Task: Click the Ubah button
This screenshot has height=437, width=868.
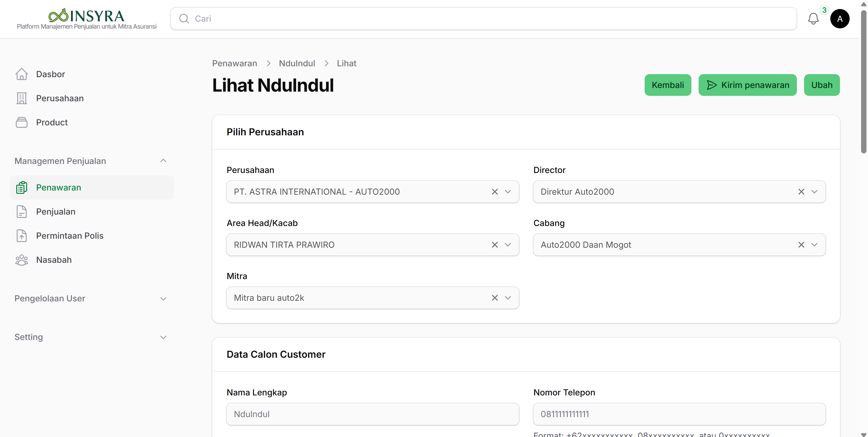Action: (822, 85)
